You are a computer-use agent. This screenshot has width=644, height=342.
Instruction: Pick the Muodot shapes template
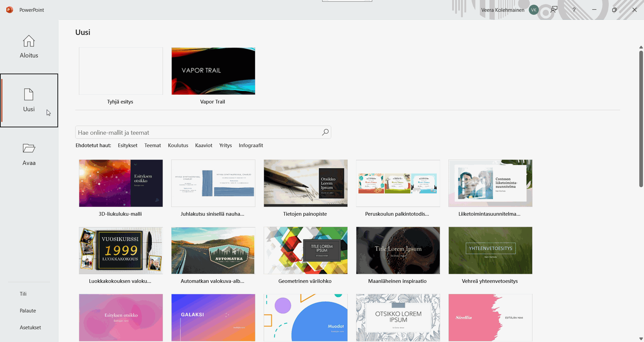click(x=306, y=317)
